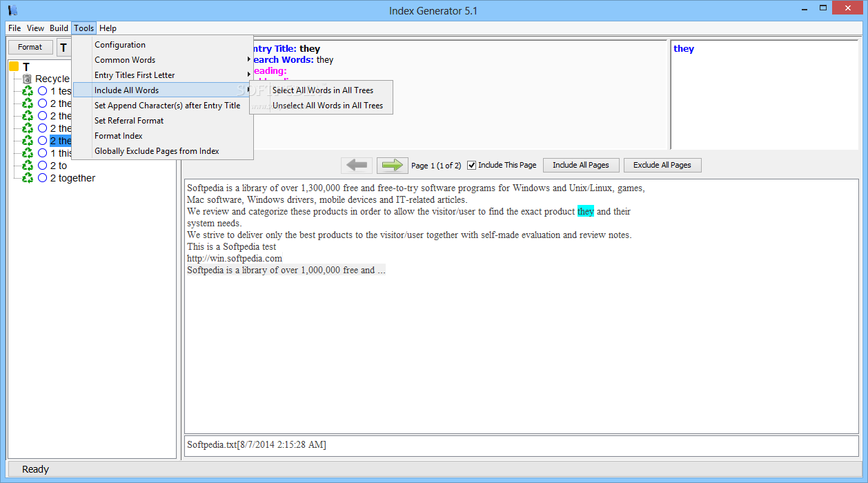Click the cyan highlighted word 'they' in the text
This screenshot has height=483, width=868.
pyautogui.click(x=586, y=211)
